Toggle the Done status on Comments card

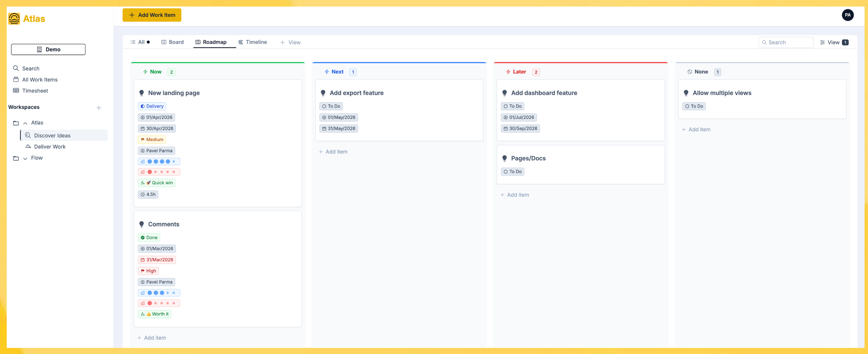(x=149, y=238)
